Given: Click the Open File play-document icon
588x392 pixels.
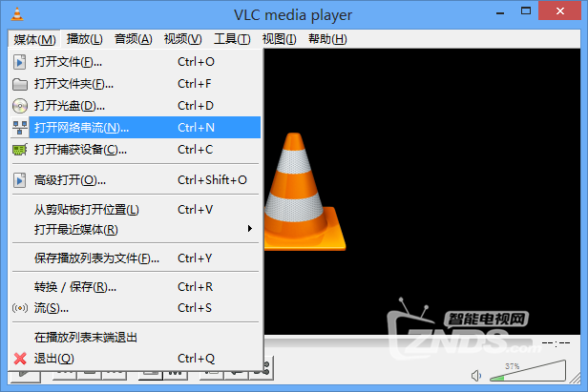Looking at the screenshot, I should pyautogui.click(x=19, y=62).
